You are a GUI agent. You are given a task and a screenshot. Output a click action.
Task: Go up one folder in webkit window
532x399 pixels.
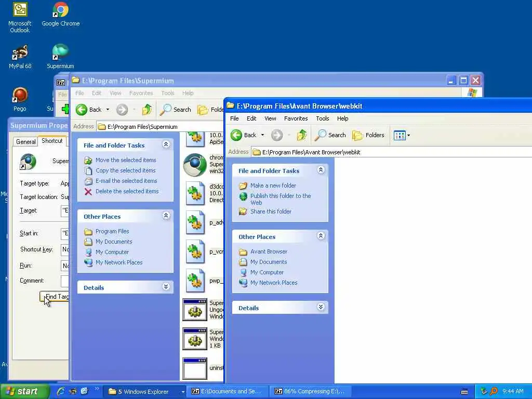point(302,135)
